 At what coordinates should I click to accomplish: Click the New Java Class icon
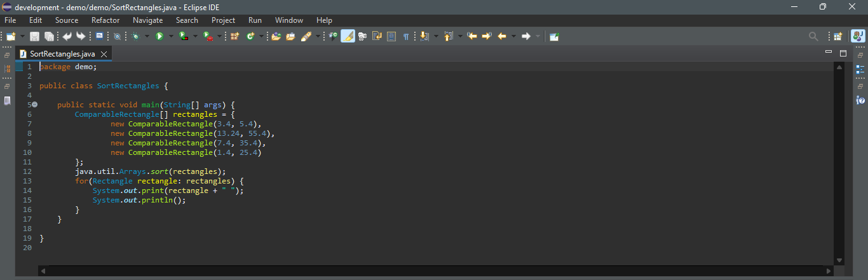pos(250,36)
